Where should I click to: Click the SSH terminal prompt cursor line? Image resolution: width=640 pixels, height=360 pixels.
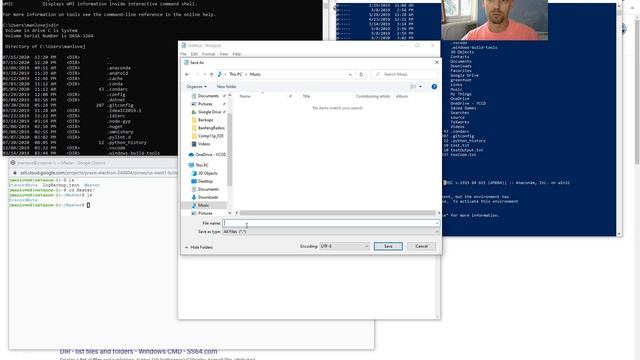pos(49,205)
